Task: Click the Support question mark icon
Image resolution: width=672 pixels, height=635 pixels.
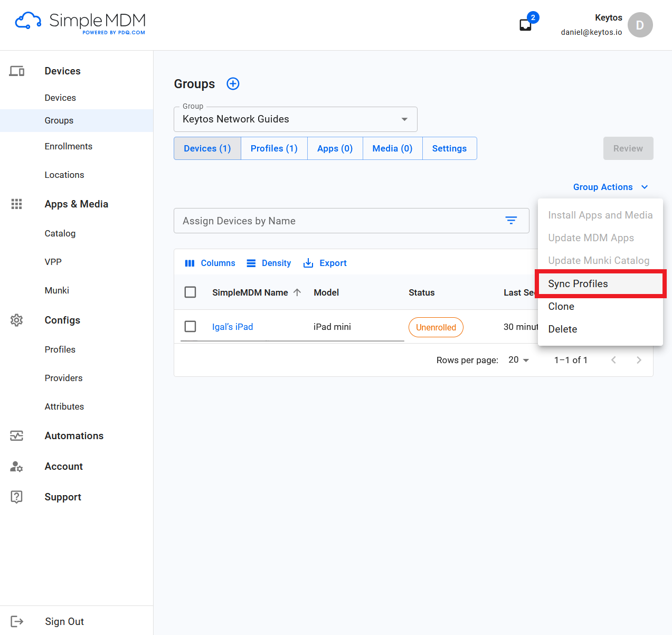Action: point(17,497)
